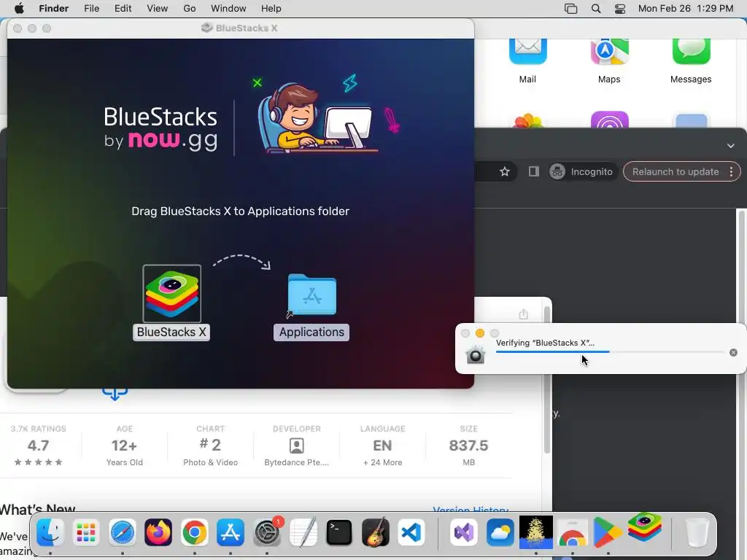Viewport: 747px width, 560px height.
Task: Launch Firefox from the Dock
Action: tap(158, 532)
